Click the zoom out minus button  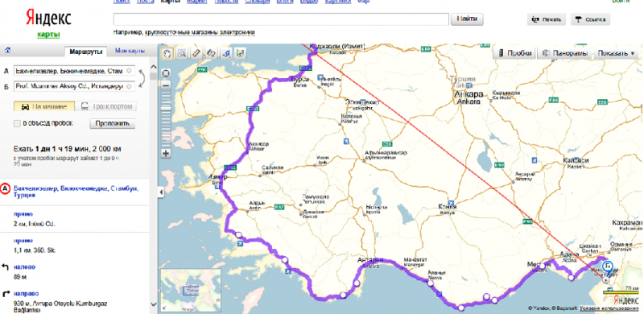point(167,85)
